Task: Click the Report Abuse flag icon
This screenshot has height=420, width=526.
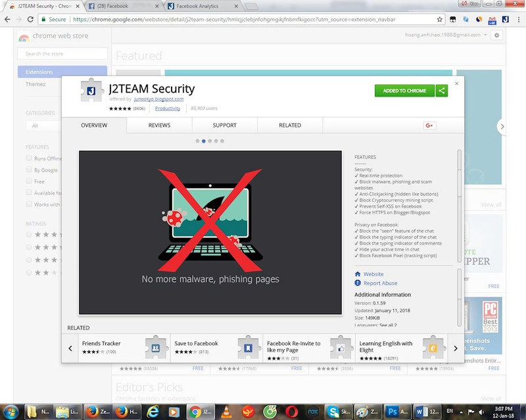Action: pyautogui.click(x=357, y=283)
